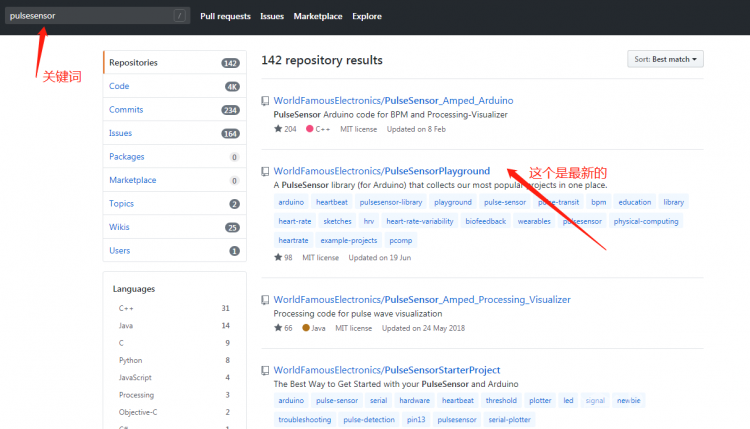Click the star icon showing 98 stars

click(x=278, y=257)
